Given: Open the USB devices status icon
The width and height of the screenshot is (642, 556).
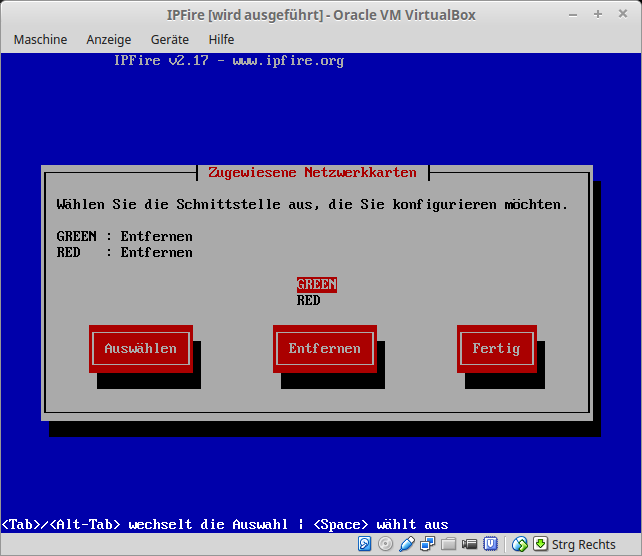Looking at the screenshot, I should [x=407, y=544].
